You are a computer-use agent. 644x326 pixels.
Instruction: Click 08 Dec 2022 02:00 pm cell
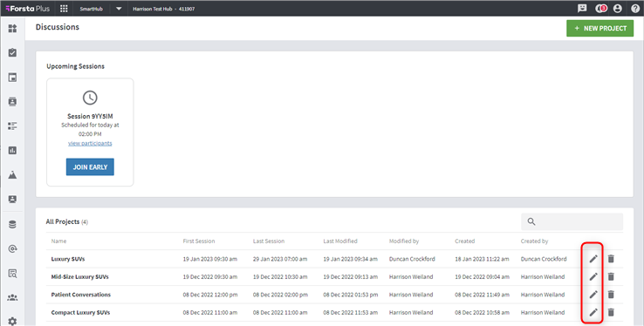(x=280, y=295)
